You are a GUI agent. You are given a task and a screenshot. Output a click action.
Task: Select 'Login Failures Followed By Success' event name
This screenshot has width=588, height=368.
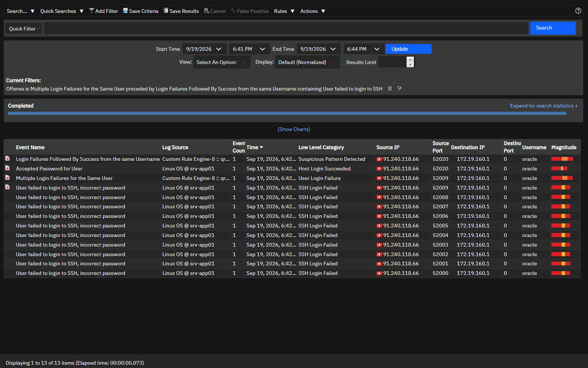click(x=88, y=159)
